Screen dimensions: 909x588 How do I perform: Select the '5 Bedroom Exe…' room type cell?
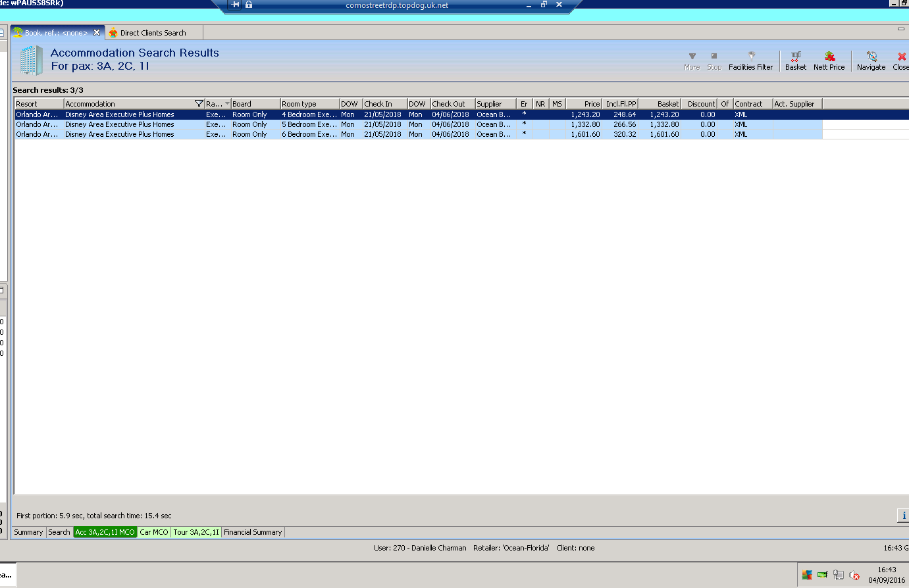(310, 124)
